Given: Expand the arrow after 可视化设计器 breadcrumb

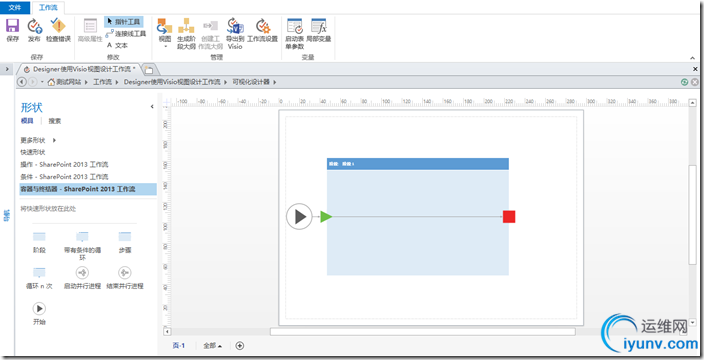Looking at the screenshot, I should 274,82.
